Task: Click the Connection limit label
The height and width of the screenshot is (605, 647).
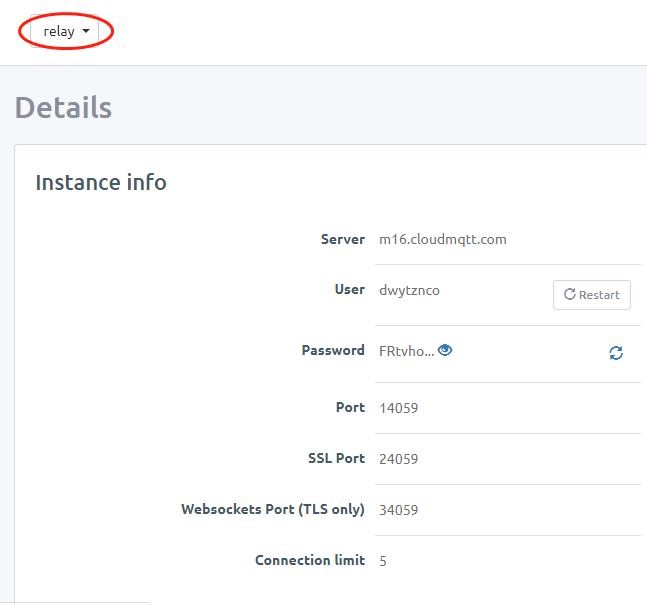Action: 310,560
